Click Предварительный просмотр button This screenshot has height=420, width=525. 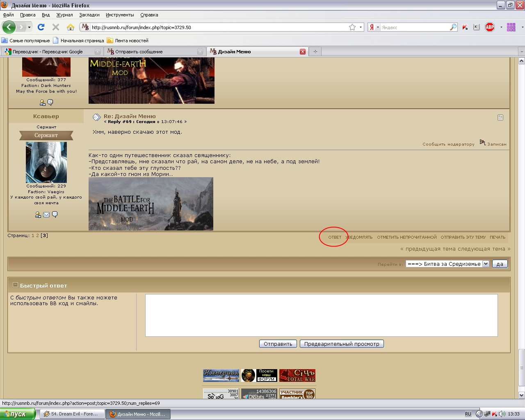(342, 344)
